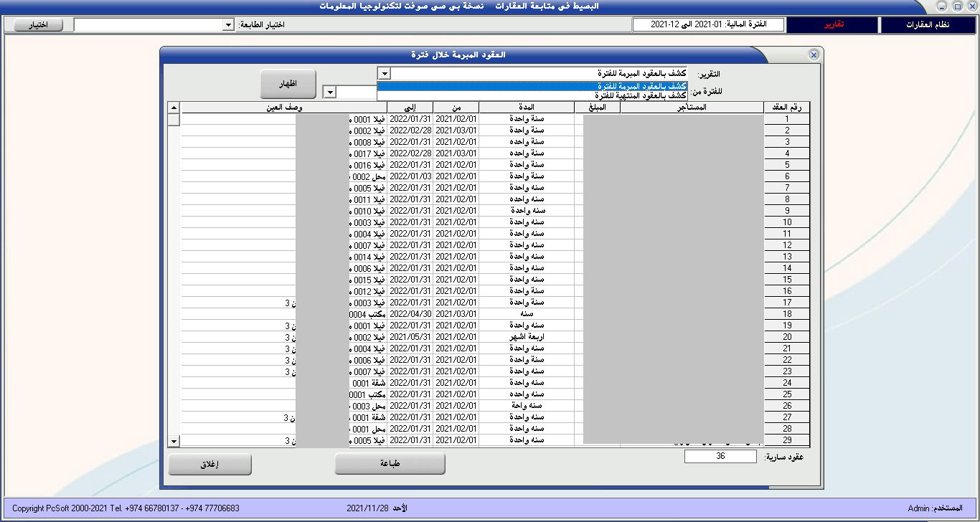Click scrollbar up arrow in contracts table

pyautogui.click(x=174, y=108)
